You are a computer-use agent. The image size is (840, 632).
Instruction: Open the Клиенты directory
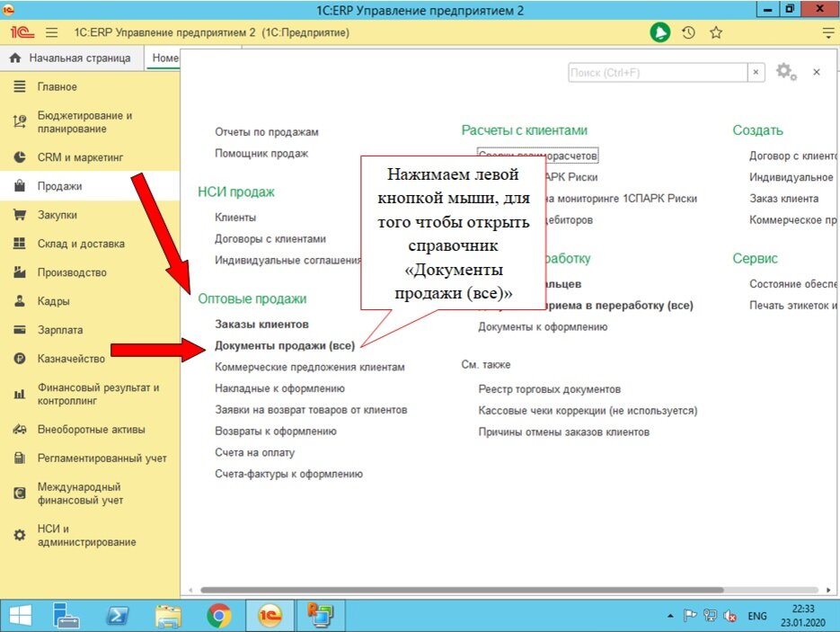coord(235,218)
